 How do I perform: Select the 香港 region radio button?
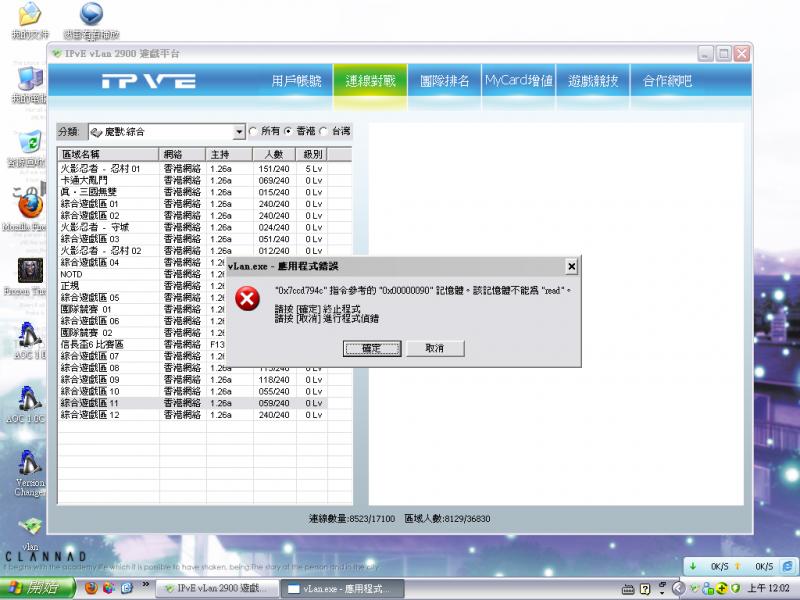290,131
